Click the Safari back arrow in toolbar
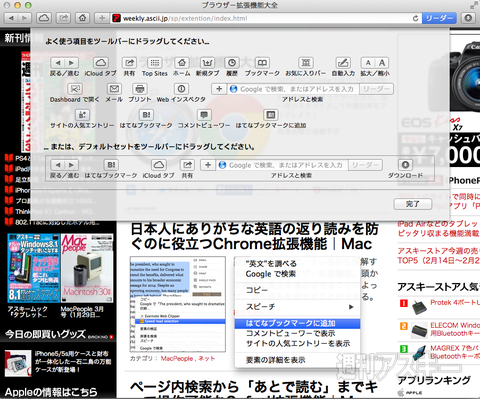Viewport: 480px width, 399px height. [11, 18]
